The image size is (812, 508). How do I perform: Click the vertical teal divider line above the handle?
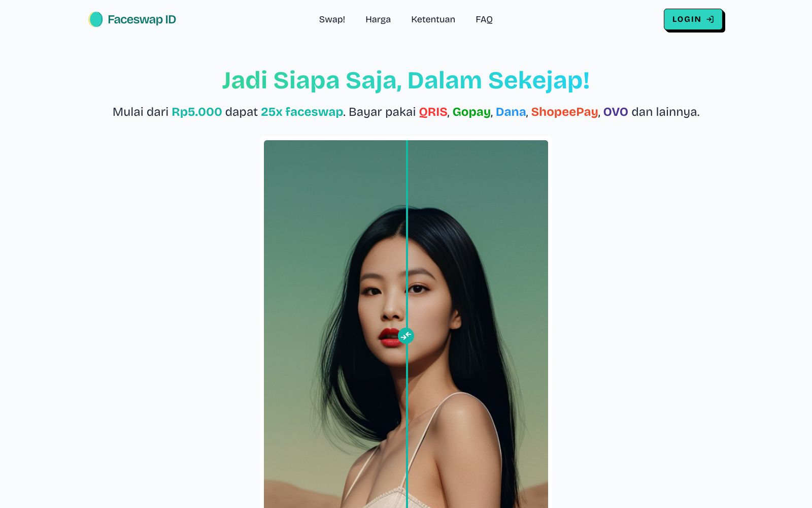pos(407,234)
